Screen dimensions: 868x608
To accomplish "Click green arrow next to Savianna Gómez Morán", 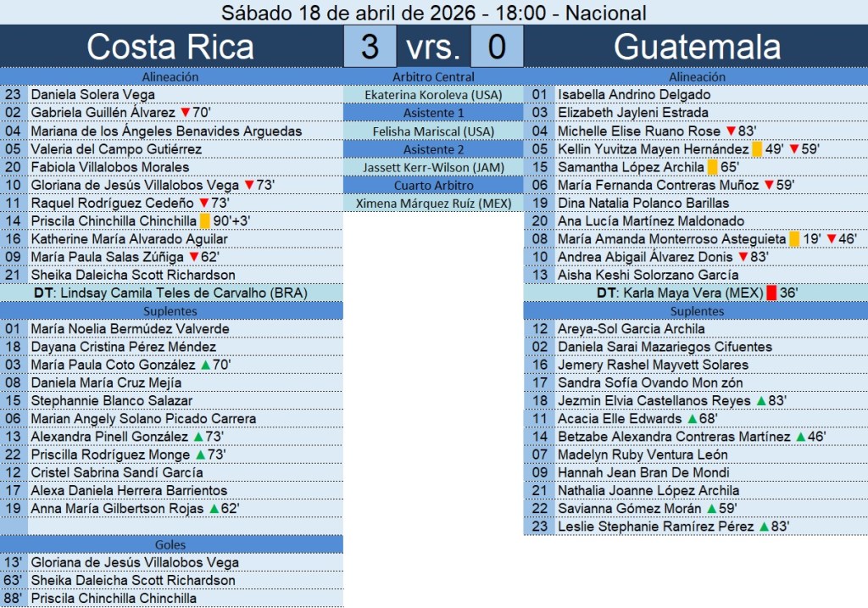I will coord(713,509).
